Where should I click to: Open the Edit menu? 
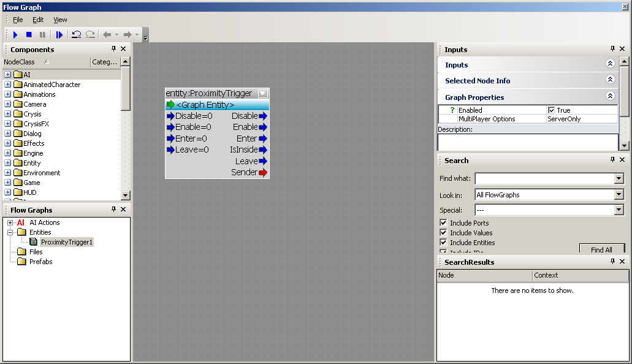coord(38,20)
